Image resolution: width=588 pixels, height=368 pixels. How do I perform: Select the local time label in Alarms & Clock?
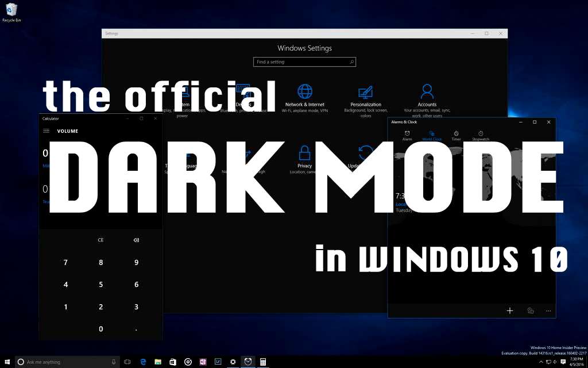tap(400, 204)
